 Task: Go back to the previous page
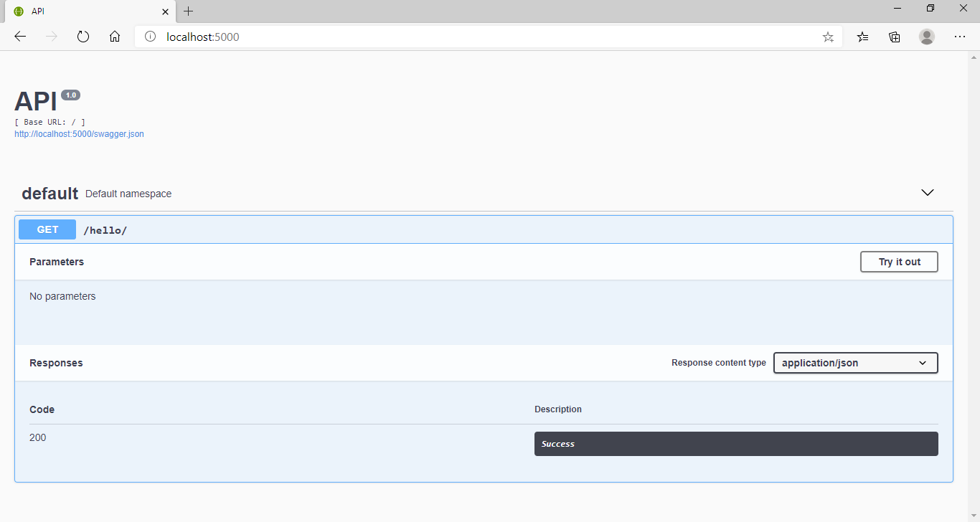tap(20, 37)
